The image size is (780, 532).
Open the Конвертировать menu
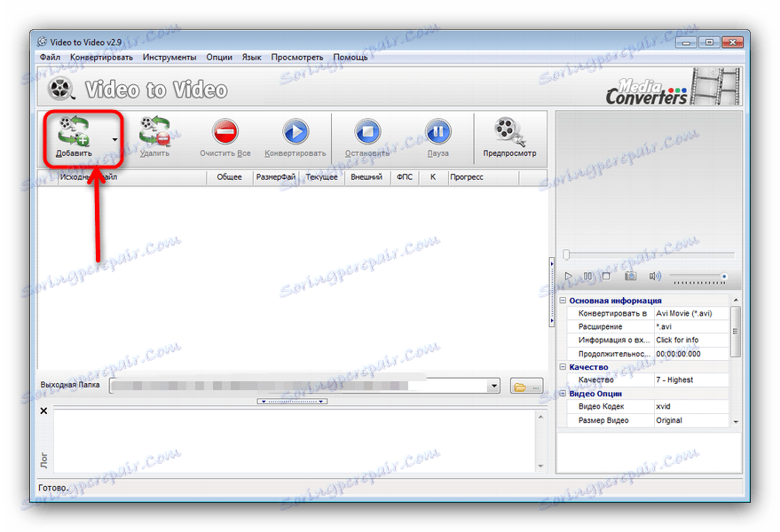coord(101,57)
